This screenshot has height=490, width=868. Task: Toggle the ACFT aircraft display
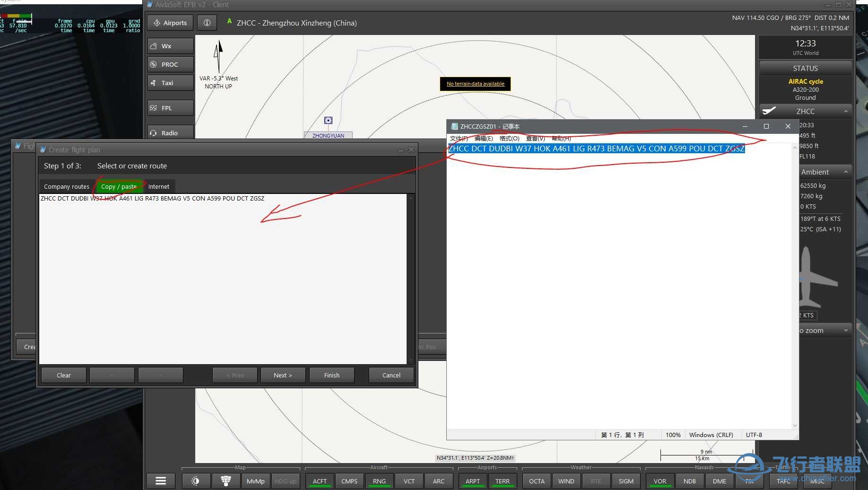point(320,481)
